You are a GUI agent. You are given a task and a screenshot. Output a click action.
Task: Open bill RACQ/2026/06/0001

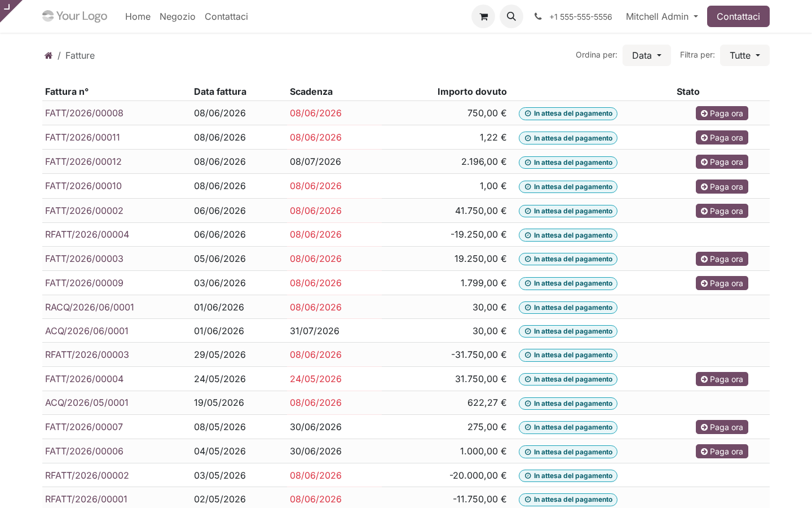point(90,307)
